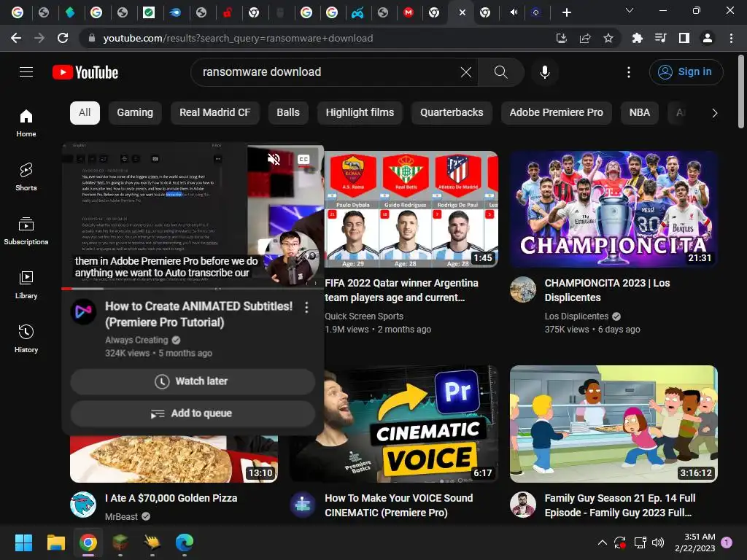Screen dimensions: 747x560
Task: Click the magnifier search button
Action: [x=500, y=72]
